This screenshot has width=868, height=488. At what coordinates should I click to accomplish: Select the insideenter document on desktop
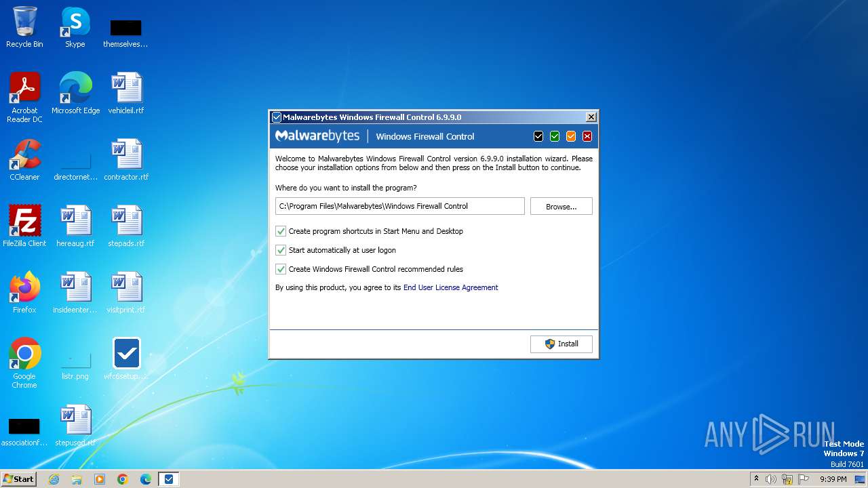[75, 293]
